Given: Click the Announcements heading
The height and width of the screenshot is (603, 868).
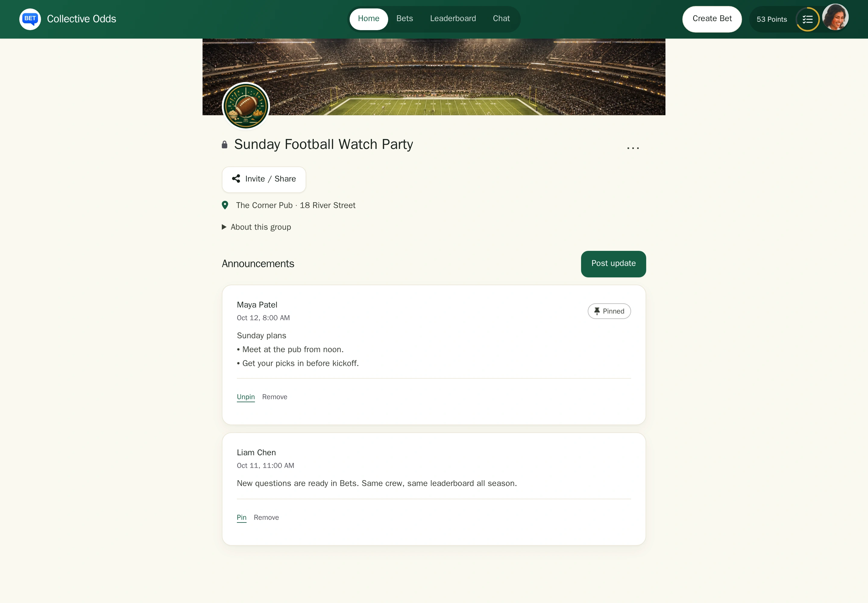Looking at the screenshot, I should point(258,264).
